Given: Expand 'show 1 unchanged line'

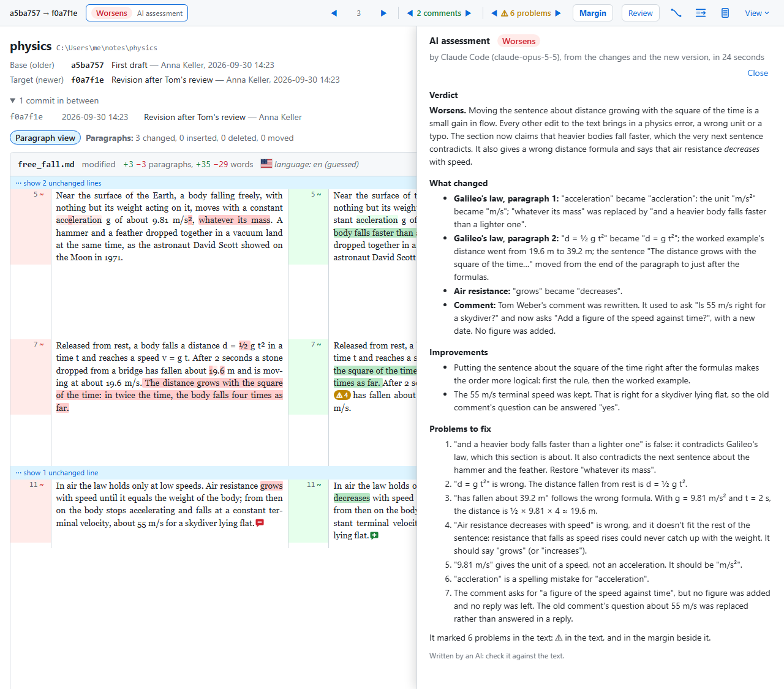Looking at the screenshot, I should click(56, 473).
